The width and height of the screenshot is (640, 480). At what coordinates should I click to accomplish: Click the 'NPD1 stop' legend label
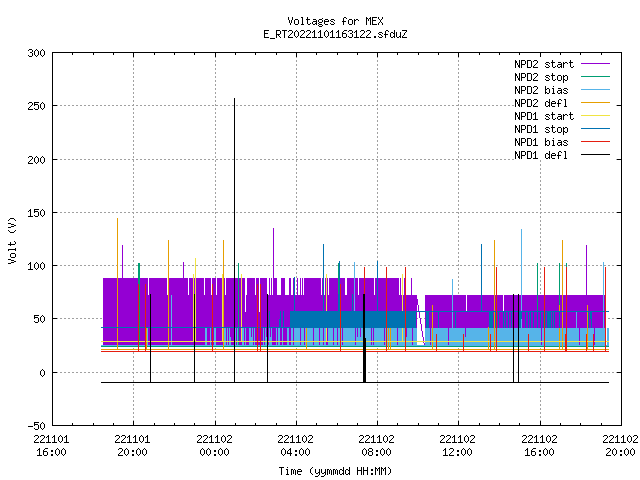click(541, 129)
